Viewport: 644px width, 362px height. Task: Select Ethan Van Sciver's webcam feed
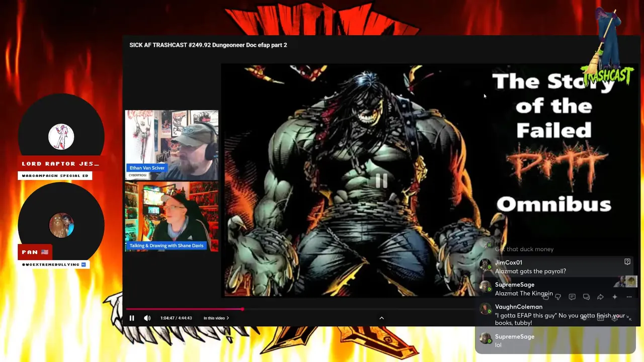tap(172, 145)
